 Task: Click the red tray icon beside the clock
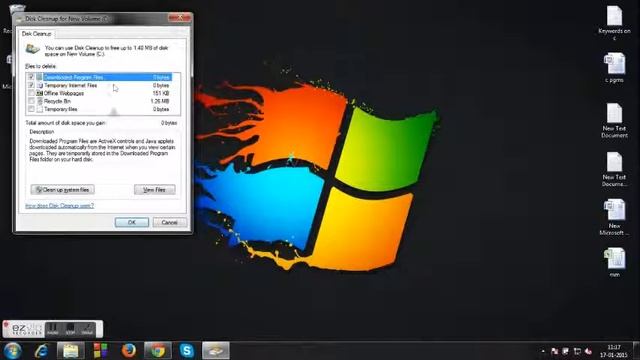click(589, 351)
